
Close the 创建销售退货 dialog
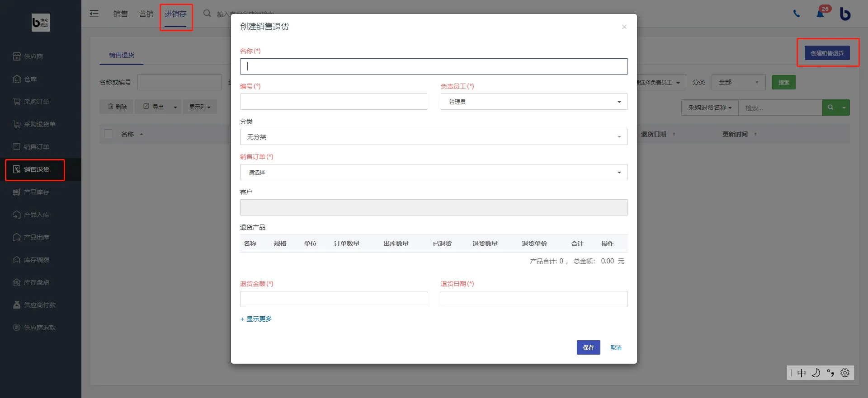(x=624, y=27)
